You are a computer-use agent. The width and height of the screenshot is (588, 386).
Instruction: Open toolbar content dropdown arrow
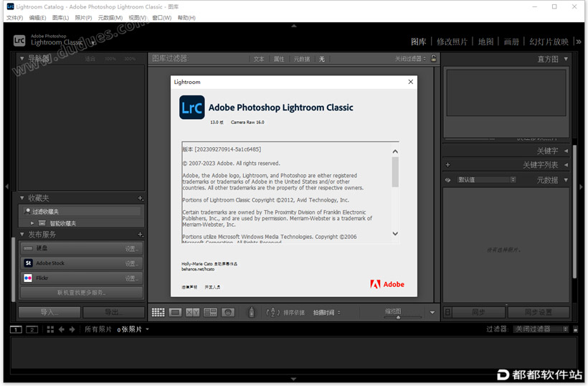[432, 313]
